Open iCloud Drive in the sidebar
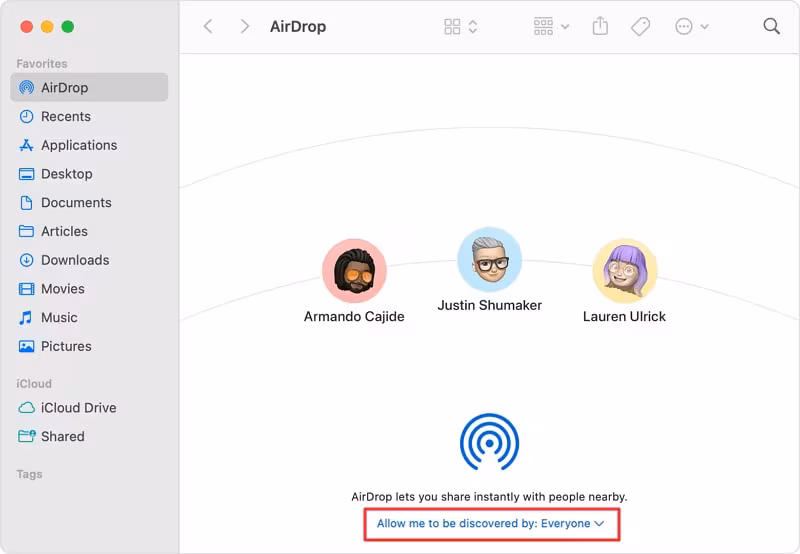The image size is (800, 554). (x=89, y=408)
